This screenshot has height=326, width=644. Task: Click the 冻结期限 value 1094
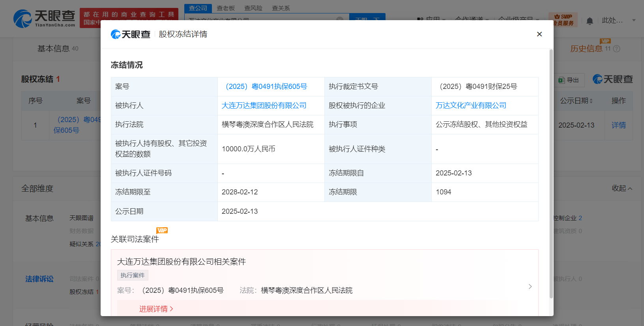443,192
